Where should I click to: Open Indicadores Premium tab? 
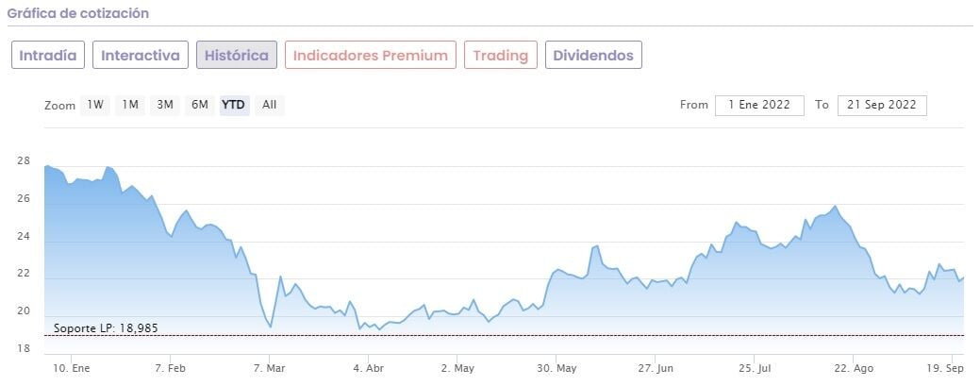[x=370, y=55]
